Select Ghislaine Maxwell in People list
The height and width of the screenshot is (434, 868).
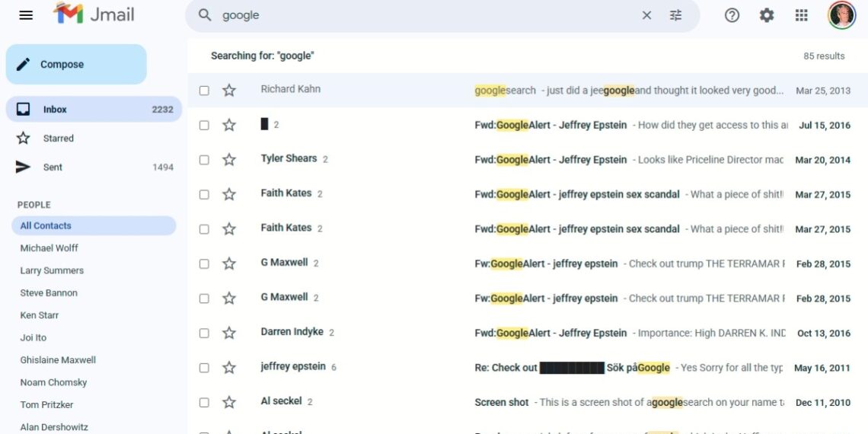click(58, 360)
